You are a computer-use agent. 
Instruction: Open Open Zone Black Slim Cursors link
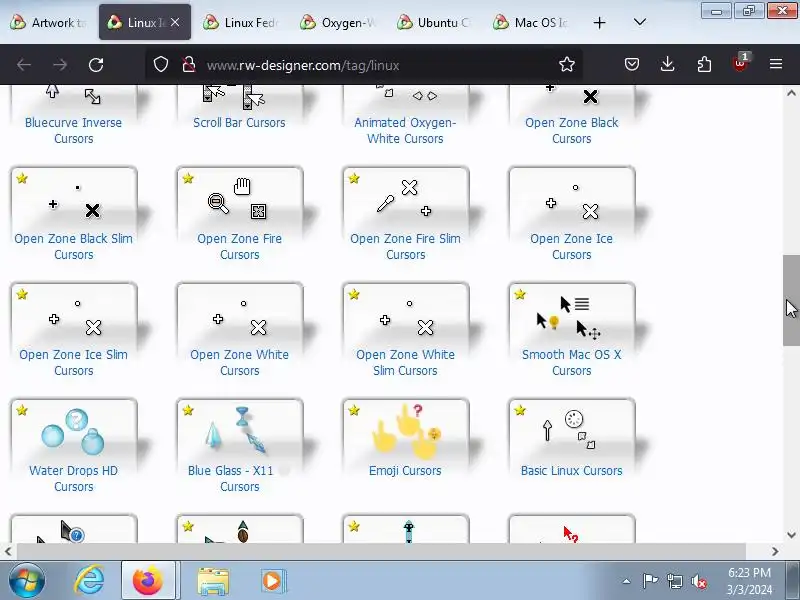[73, 246]
